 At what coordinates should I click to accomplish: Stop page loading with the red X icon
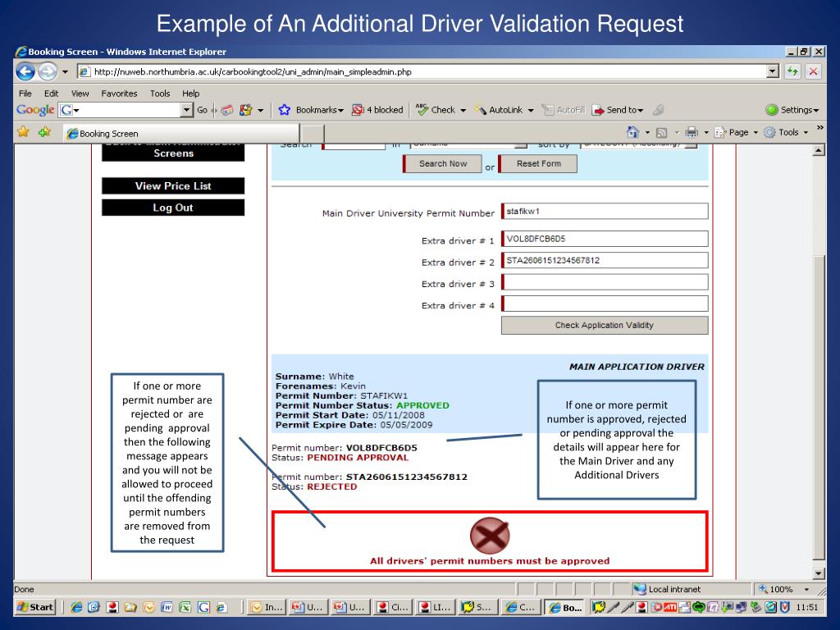813,71
